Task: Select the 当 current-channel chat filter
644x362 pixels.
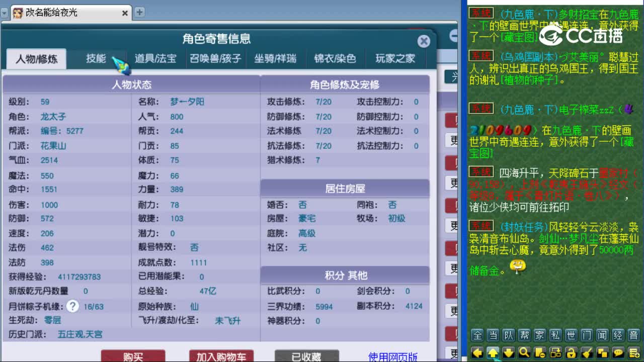Action: (x=493, y=335)
